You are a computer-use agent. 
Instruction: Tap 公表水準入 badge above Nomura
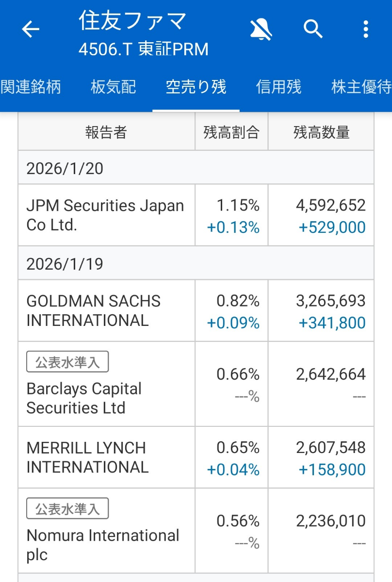(x=67, y=509)
